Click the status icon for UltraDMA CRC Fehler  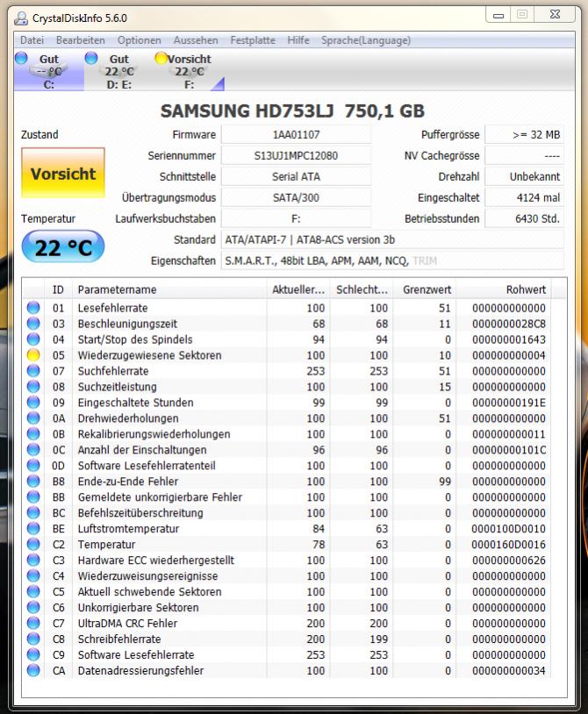pyautogui.click(x=33, y=623)
